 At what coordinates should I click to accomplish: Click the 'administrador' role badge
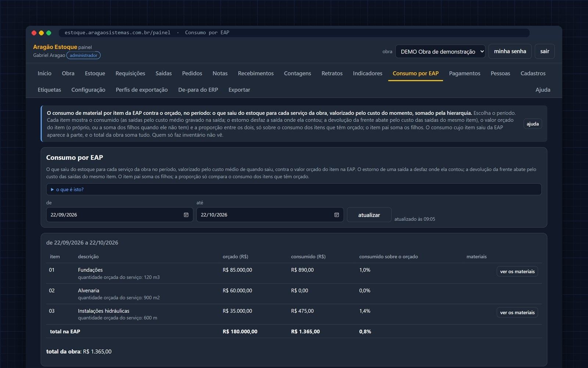coord(83,56)
